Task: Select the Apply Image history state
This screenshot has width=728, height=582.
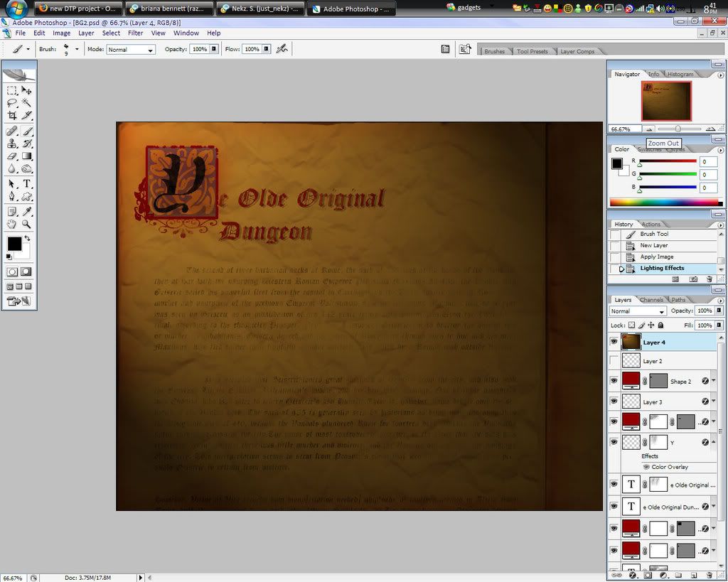Action: pos(656,257)
